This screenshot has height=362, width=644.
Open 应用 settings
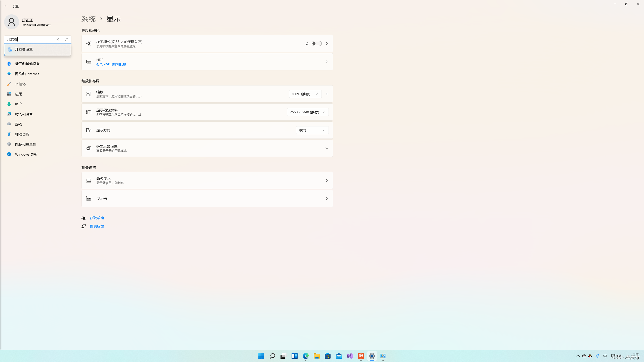point(38,94)
